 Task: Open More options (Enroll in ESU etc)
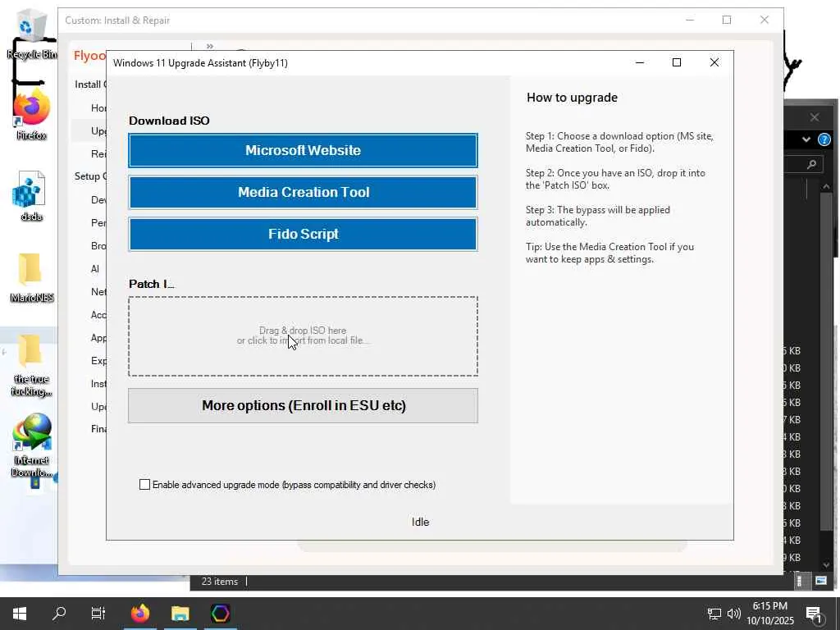[x=303, y=405]
